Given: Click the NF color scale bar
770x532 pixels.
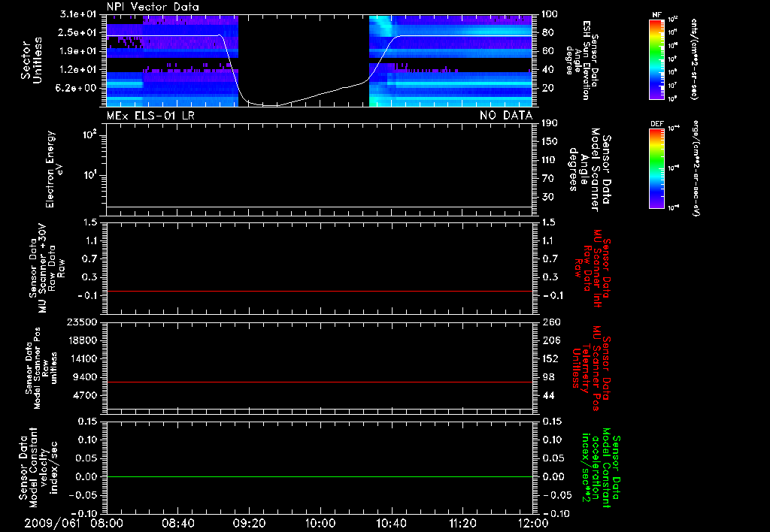Looking at the screenshot, I should (656, 59).
